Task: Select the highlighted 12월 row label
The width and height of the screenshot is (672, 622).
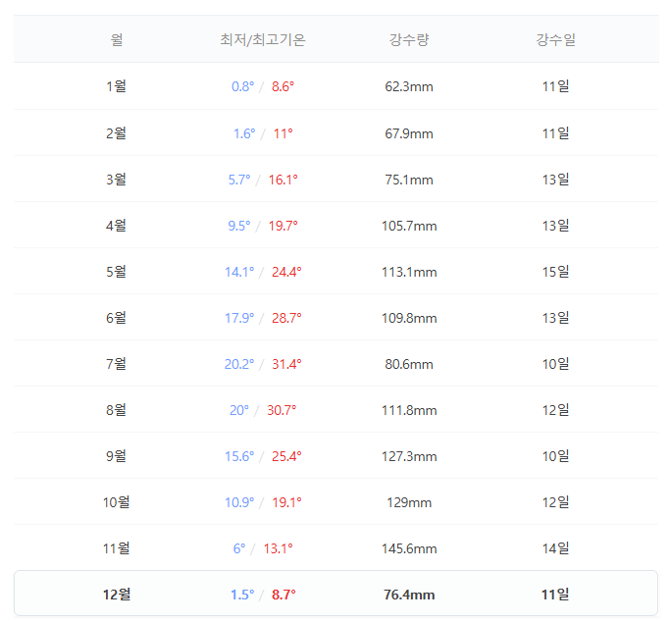Action: pos(116,595)
